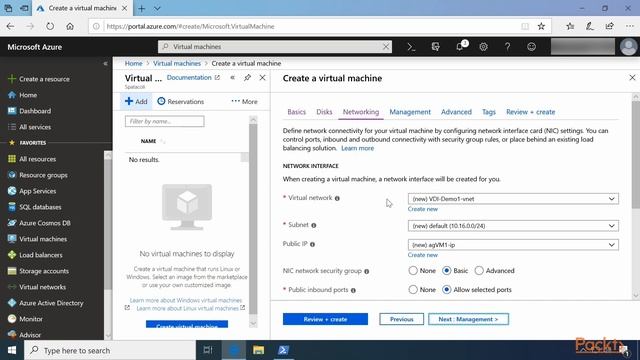The width and height of the screenshot is (640, 360).
Task: Open help question mark icon
Action: (x=507, y=47)
